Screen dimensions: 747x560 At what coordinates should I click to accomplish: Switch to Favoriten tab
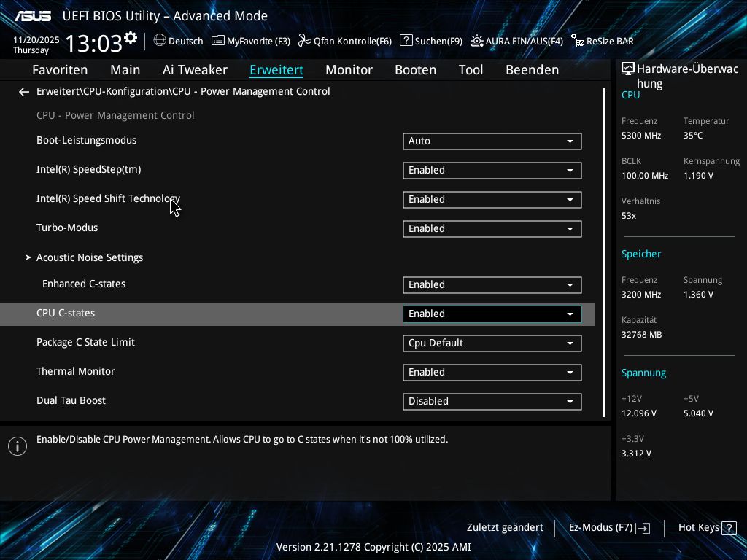(60, 70)
